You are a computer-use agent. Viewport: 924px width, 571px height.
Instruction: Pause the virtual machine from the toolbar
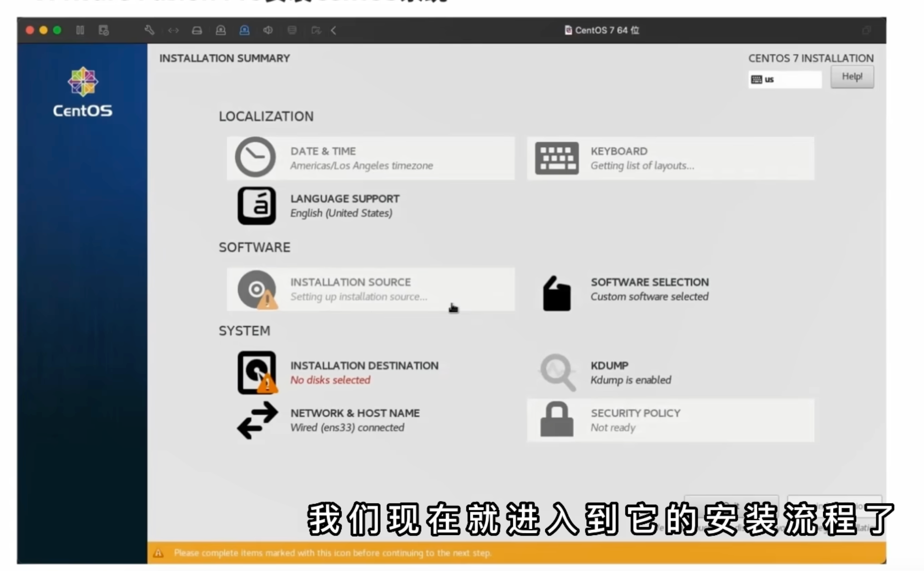pyautogui.click(x=80, y=30)
